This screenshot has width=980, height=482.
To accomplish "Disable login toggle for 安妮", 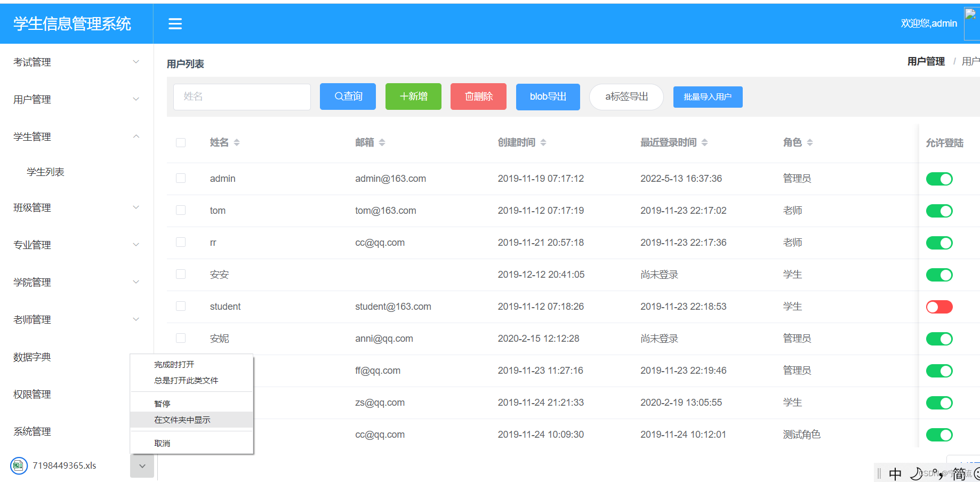I will coord(939,339).
